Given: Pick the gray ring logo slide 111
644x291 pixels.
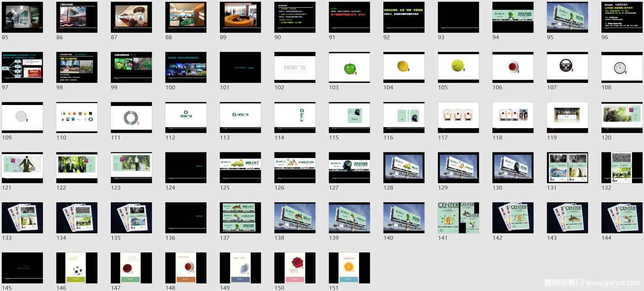Looking at the screenshot, I should (131, 118).
